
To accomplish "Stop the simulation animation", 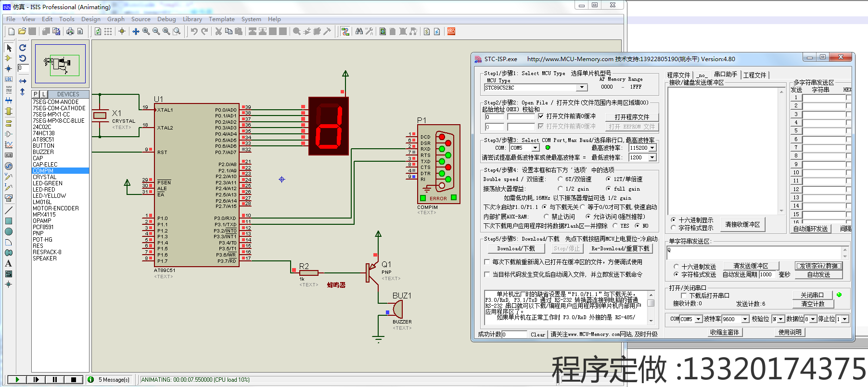I will 74,380.
